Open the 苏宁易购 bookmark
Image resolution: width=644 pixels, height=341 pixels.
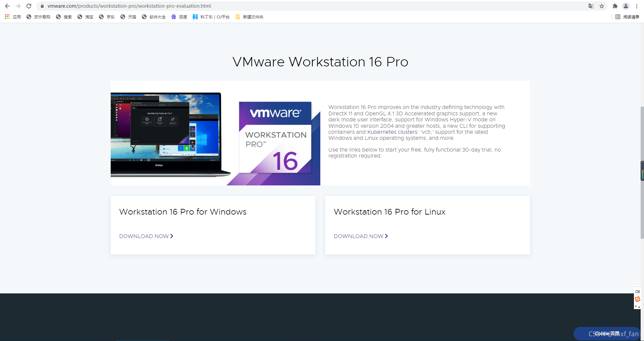point(38,17)
